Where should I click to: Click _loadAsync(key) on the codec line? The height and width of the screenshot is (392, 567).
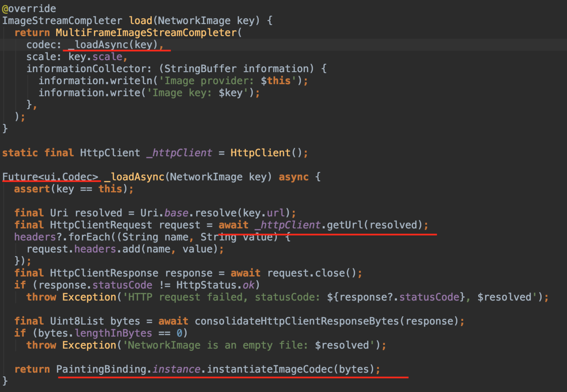click(113, 45)
